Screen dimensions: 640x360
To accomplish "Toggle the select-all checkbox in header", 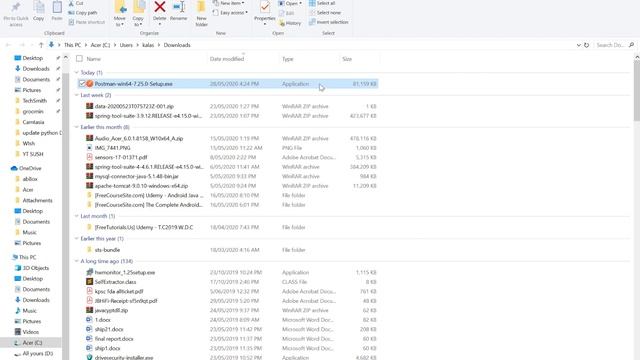I will point(80,59).
